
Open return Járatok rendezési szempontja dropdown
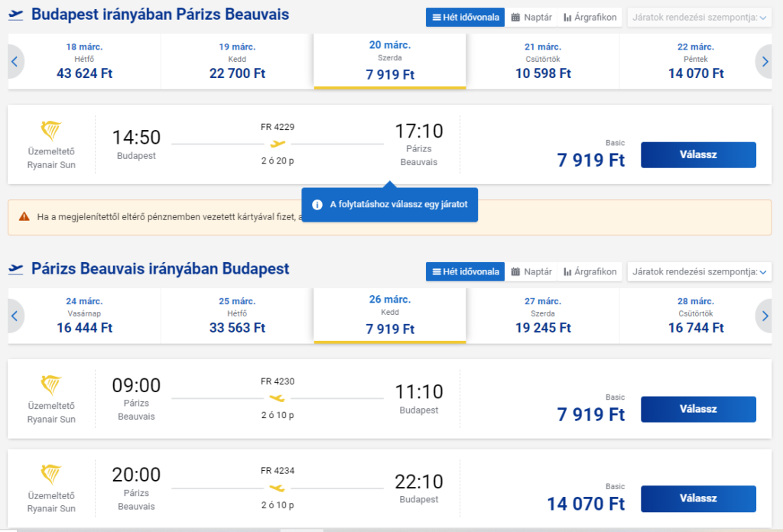(x=699, y=272)
